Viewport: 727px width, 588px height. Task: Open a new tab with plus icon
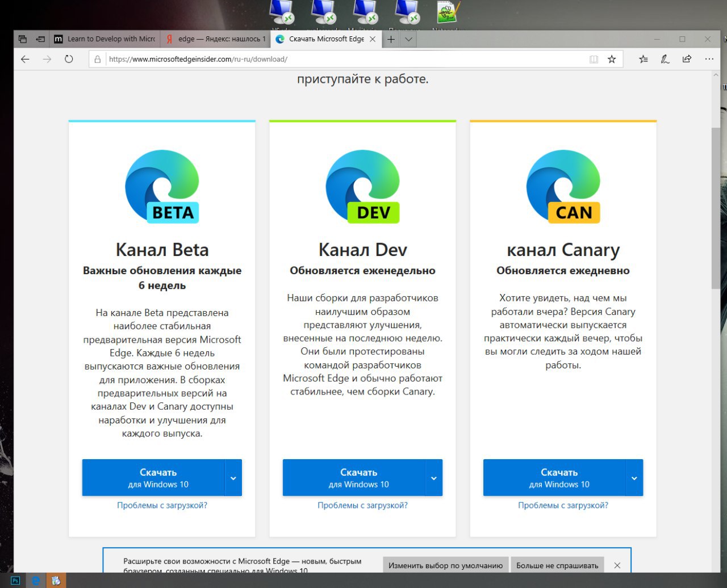391,39
